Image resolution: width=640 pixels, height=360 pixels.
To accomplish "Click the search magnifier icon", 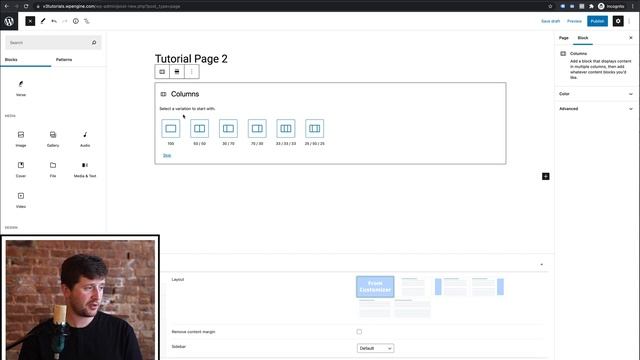I will click(94, 42).
